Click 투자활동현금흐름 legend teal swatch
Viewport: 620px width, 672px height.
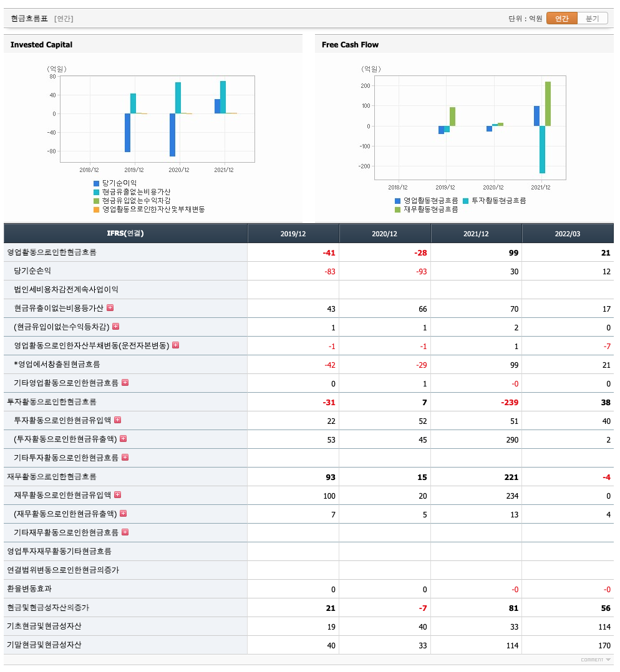coord(466,201)
